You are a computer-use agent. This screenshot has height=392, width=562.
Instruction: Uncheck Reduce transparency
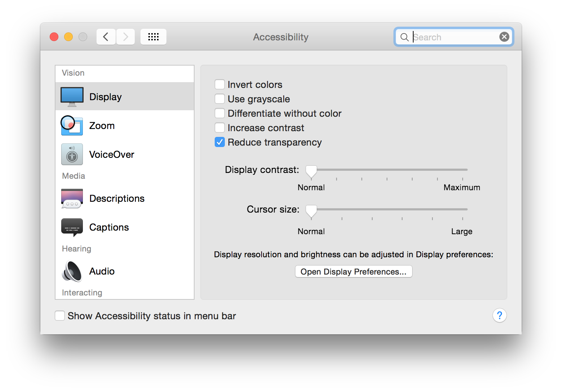pyautogui.click(x=220, y=142)
